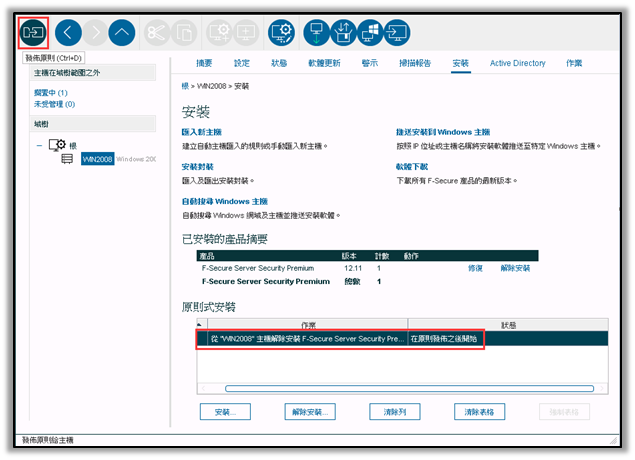This screenshot has height=460, width=635.
Task: Open the 安裝封裝 link
Action: point(198,166)
